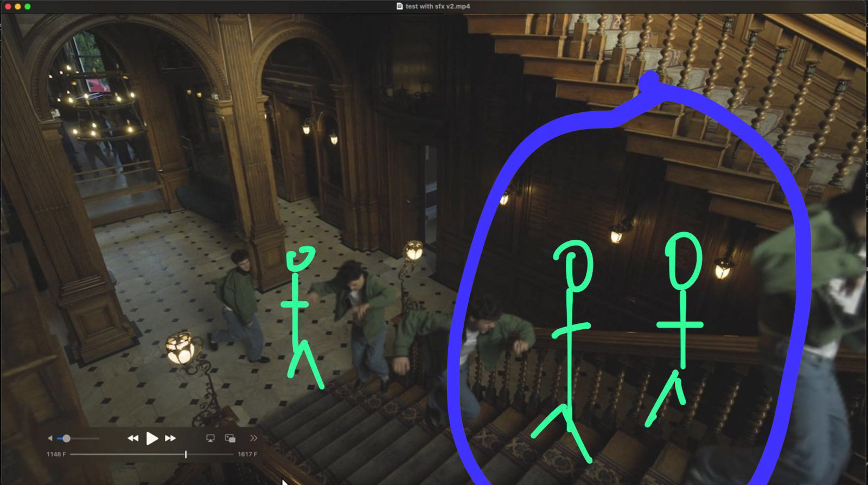Image resolution: width=868 pixels, height=485 pixels.
Task: Enable picture-in-picture mode
Action: pos(230,438)
